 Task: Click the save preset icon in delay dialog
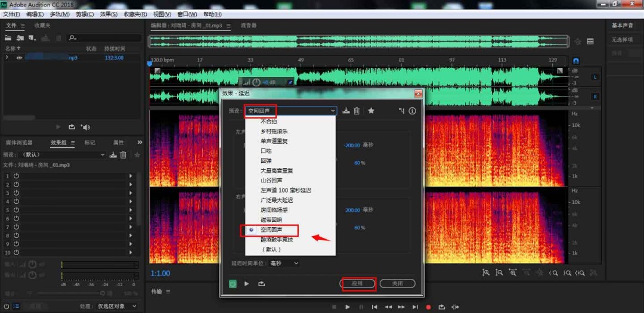(x=346, y=111)
